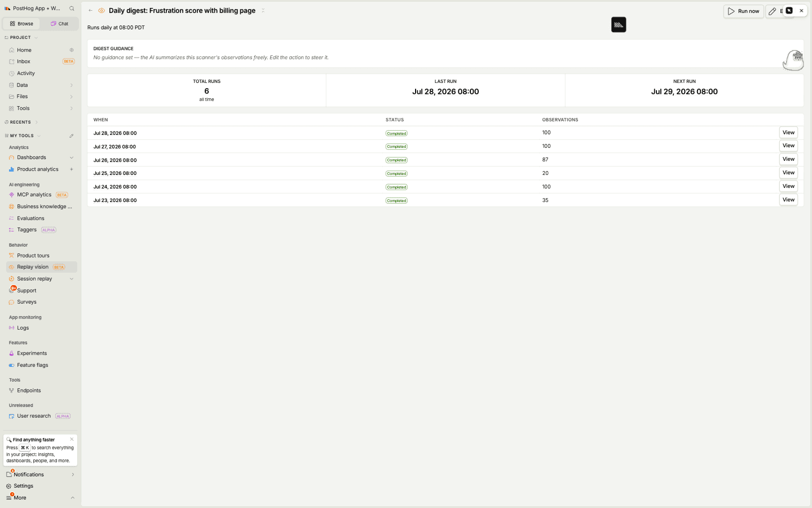Click the Completed badge for Jul 26 run
Image resolution: width=812 pixels, height=508 pixels.
[396, 160]
